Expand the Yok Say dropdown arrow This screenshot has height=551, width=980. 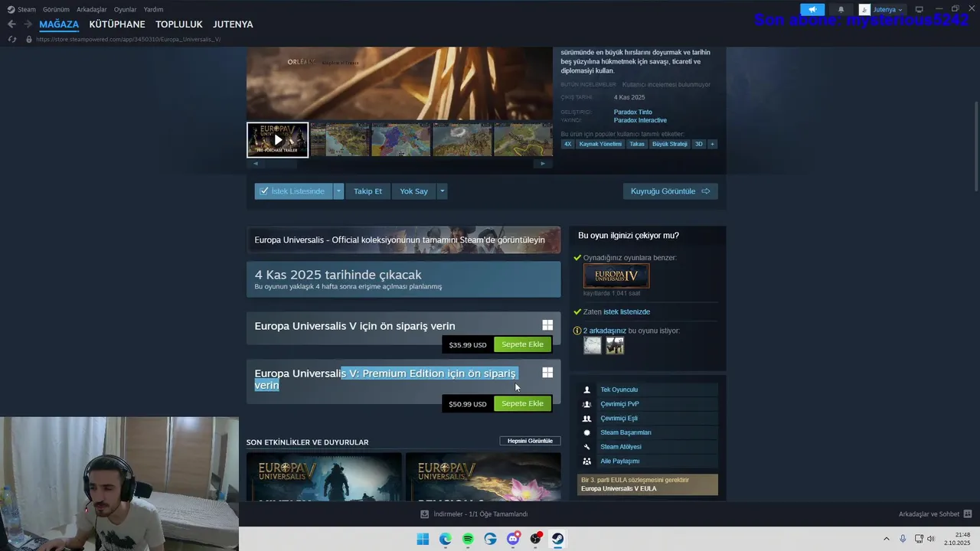pyautogui.click(x=442, y=191)
